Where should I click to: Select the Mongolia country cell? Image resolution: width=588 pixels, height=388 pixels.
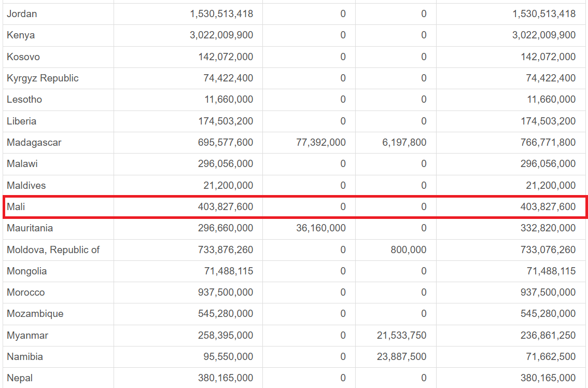point(58,271)
